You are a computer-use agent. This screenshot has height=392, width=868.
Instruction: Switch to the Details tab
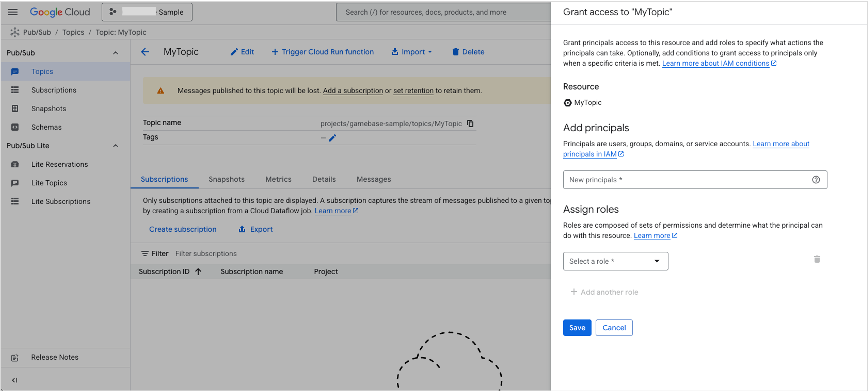(x=324, y=179)
